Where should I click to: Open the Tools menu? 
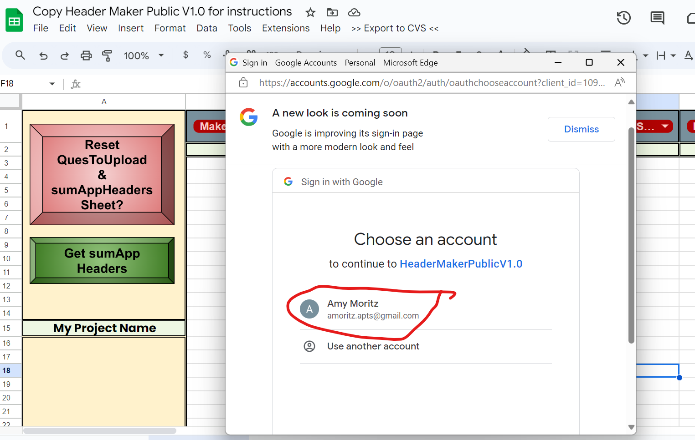239,28
